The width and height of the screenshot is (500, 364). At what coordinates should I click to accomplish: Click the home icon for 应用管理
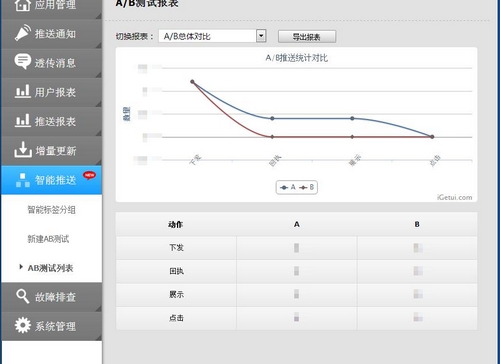[x=23, y=5]
